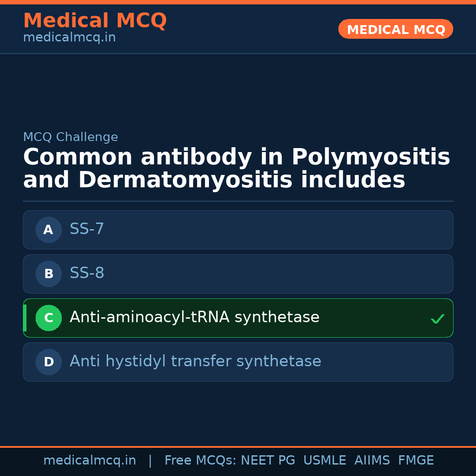Click the letter A circle icon
This screenshot has height=476, width=476.
(48, 230)
